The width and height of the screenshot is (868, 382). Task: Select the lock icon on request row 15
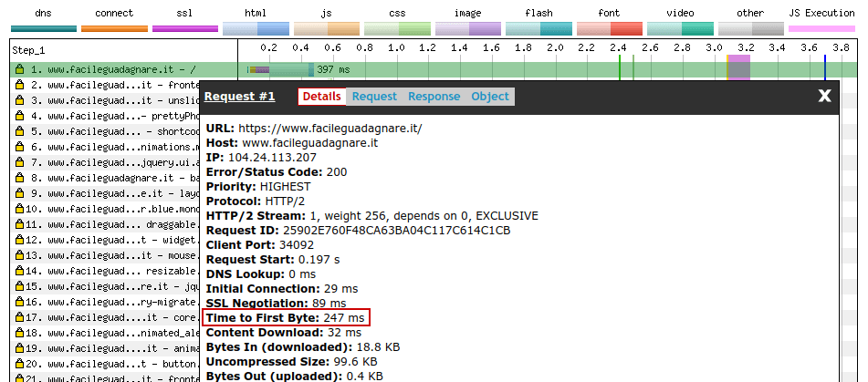point(20,286)
